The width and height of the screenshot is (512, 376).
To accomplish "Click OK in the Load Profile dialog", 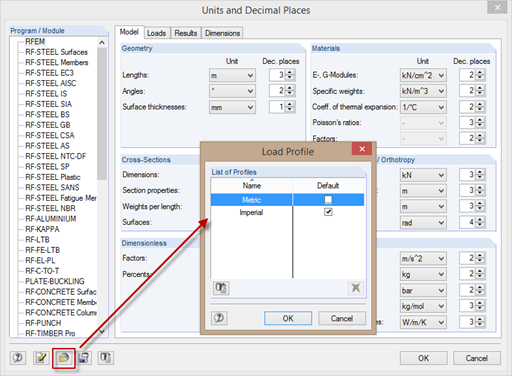I will (288, 318).
